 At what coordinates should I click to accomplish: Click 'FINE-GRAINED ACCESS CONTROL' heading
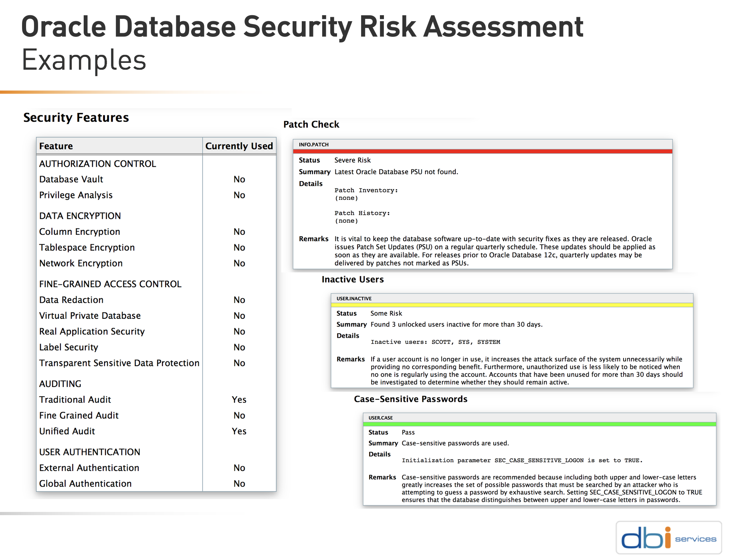click(x=111, y=284)
